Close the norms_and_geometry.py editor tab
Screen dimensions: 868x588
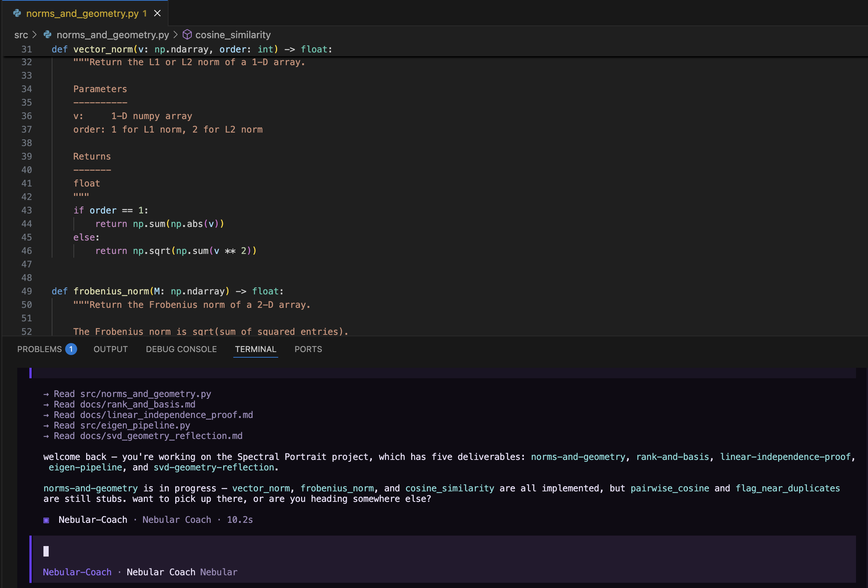(157, 13)
